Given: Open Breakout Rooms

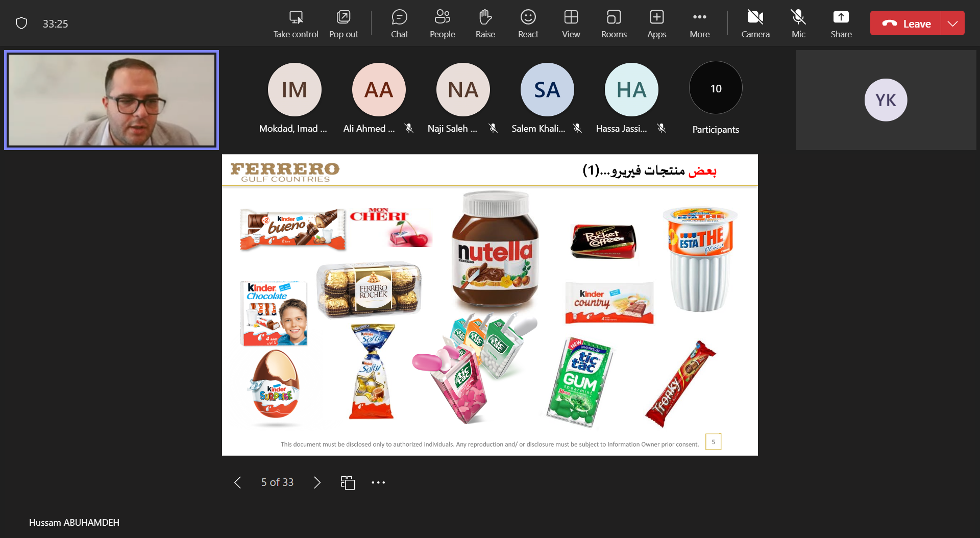Looking at the screenshot, I should click(x=614, y=23).
